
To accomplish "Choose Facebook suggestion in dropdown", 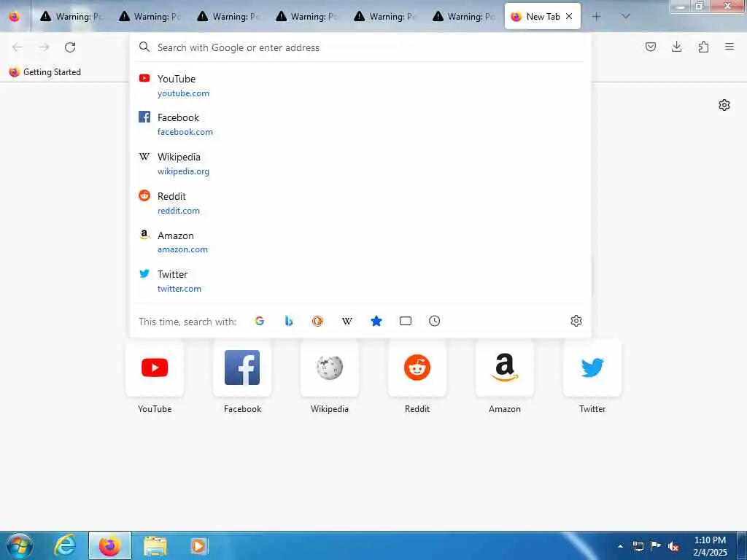I will [x=360, y=124].
